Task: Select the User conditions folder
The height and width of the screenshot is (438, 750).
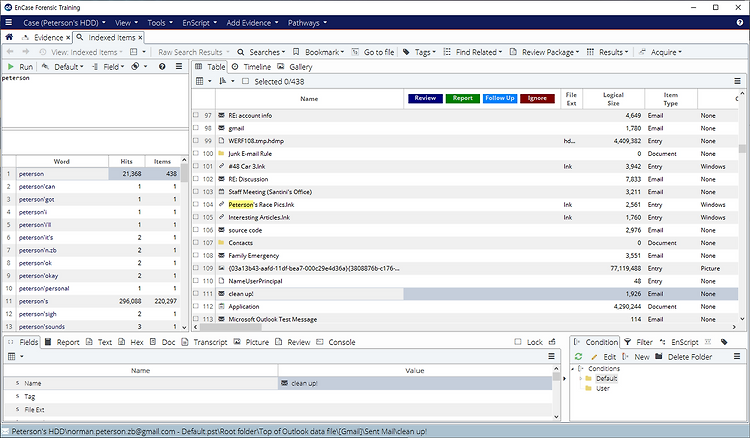Action: (603, 388)
